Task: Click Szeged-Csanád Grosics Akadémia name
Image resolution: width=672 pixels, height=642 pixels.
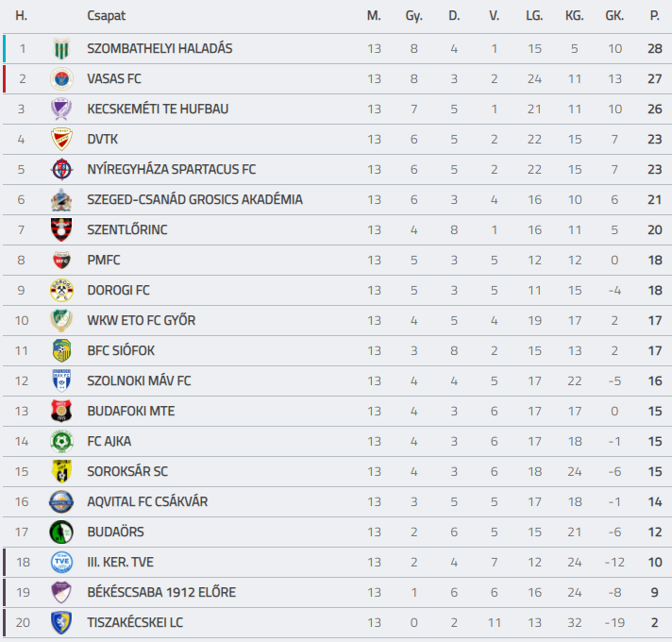Action: 195,200
